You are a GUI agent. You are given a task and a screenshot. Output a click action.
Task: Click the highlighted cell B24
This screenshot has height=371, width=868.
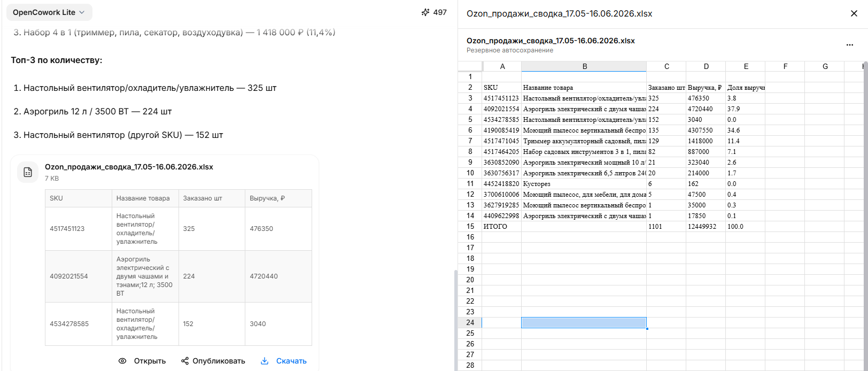click(584, 322)
